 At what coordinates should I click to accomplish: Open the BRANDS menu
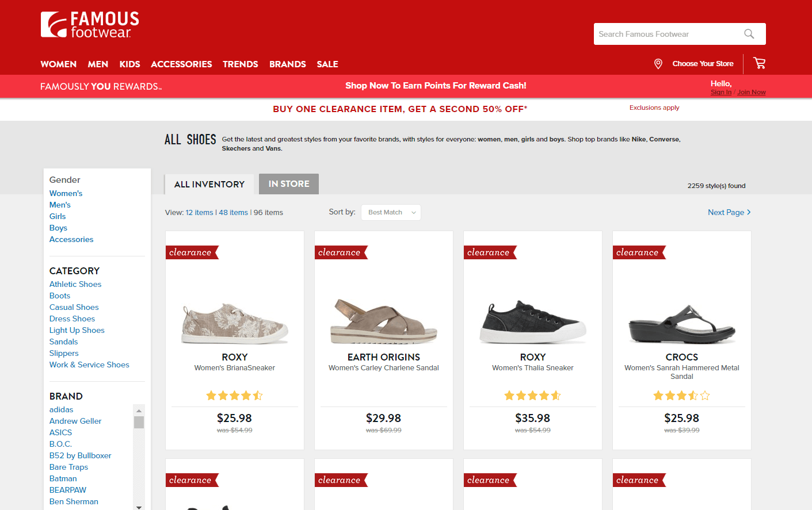tap(288, 64)
